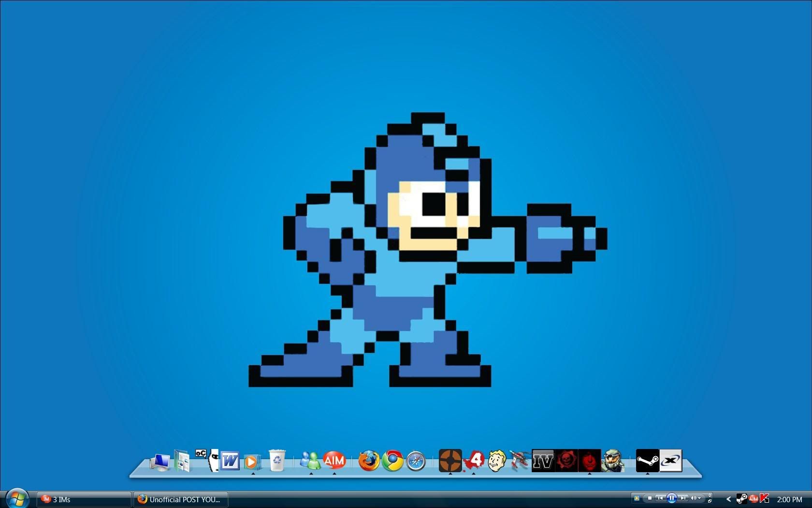Launch Firefox from the dock
The width and height of the screenshot is (812, 508).
pyautogui.click(x=369, y=461)
